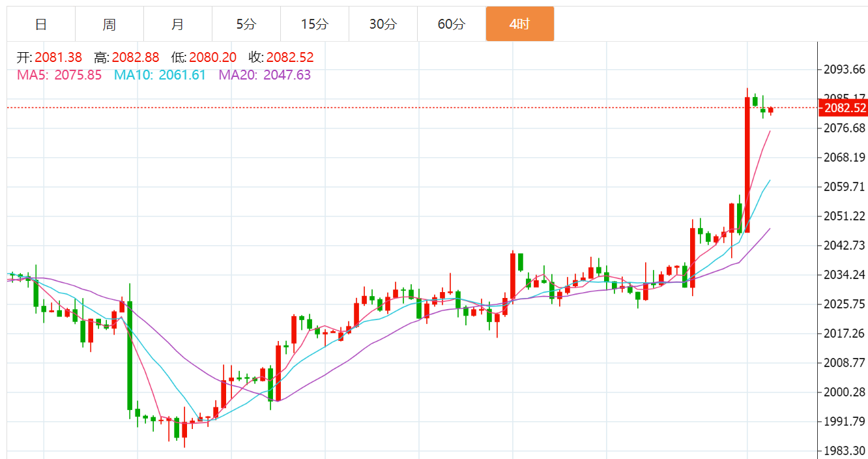This screenshot has width=868, height=459.
Task: Select the 30分 timeframe tab
Action: pyautogui.click(x=383, y=24)
